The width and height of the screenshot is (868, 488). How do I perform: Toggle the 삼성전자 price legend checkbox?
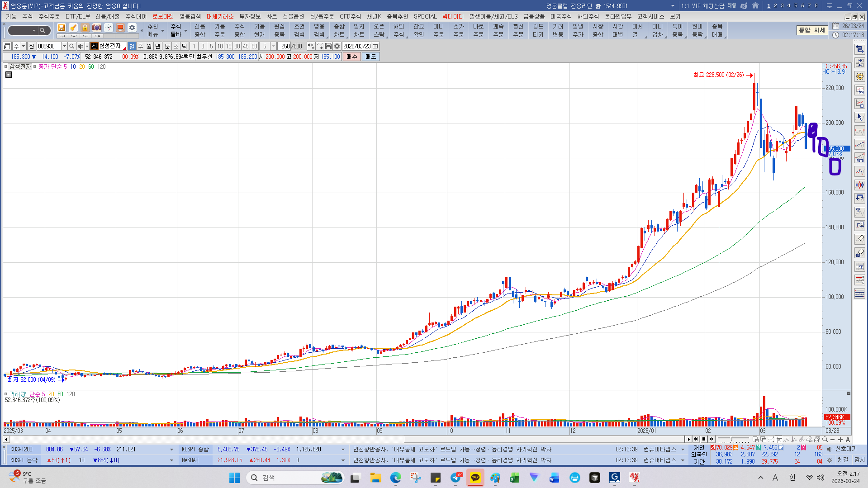click(6, 66)
